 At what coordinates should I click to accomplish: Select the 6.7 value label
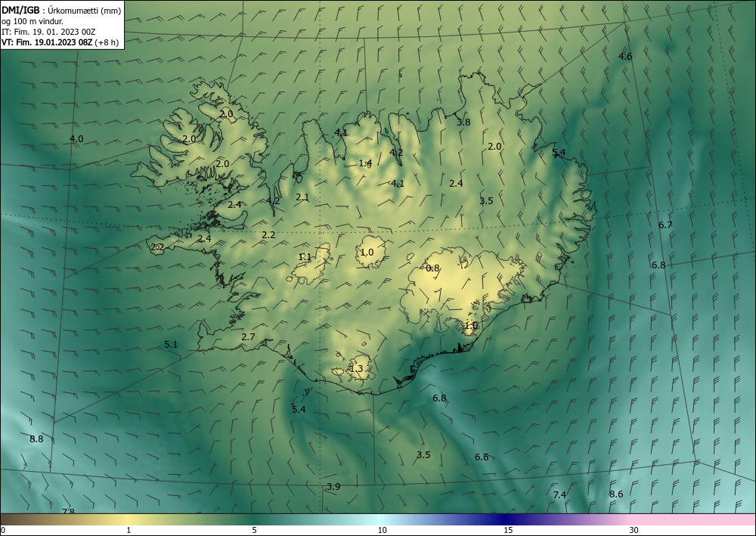pos(665,225)
